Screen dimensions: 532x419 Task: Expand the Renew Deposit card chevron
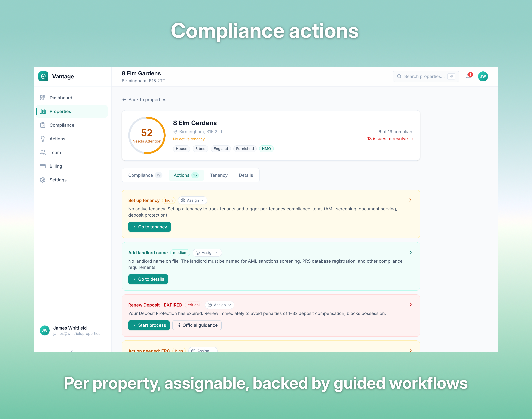(x=410, y=305)
